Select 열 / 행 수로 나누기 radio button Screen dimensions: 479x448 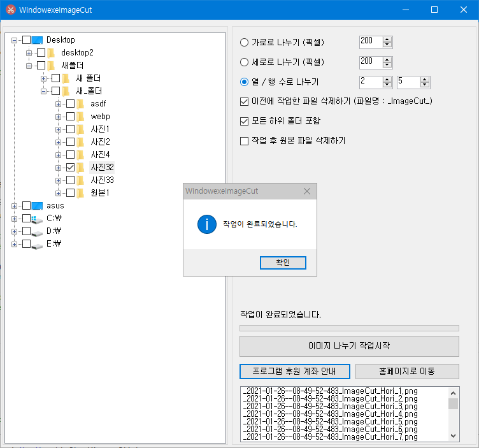click(244, 82)
